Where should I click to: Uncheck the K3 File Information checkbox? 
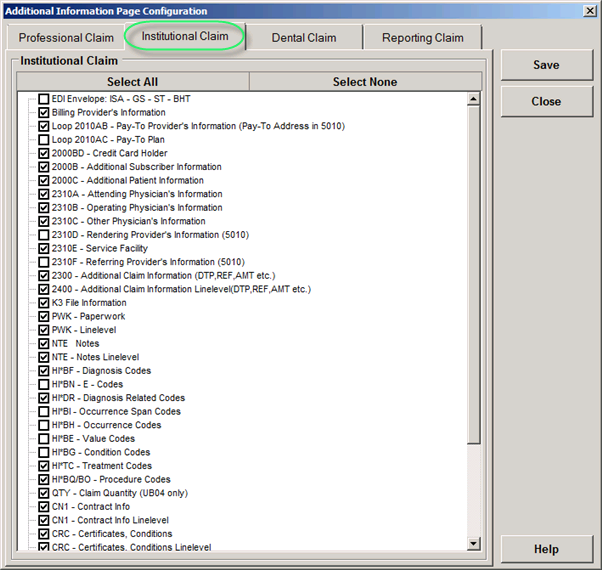click(43, 303)
